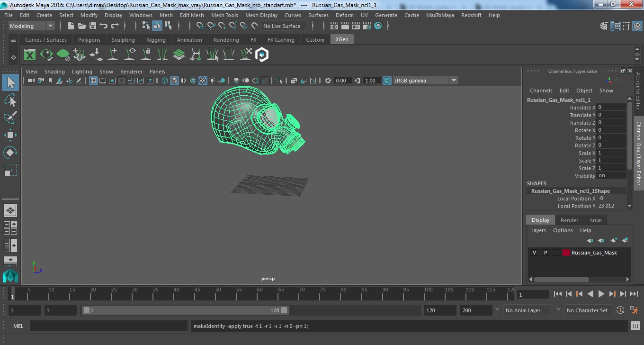Click the XGen eye preview shelf icon

pos(46,55)
